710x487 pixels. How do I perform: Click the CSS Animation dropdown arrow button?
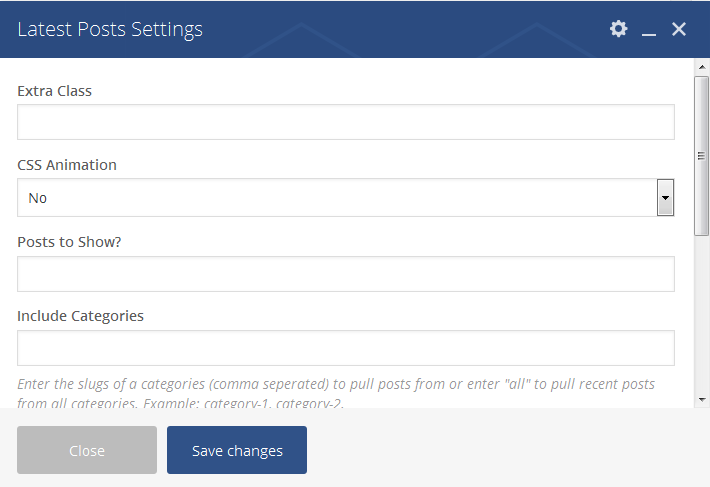(x=665, y=198)
